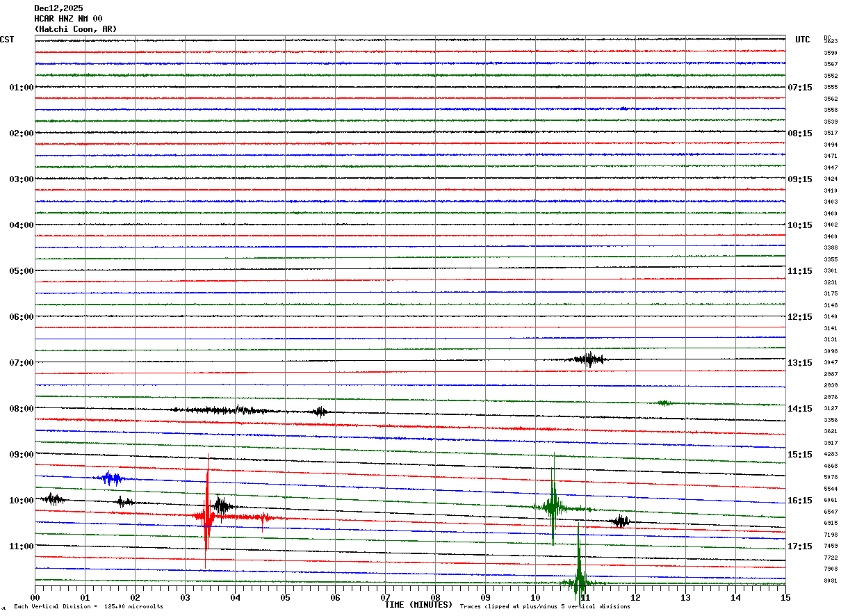This screenshot has height=616, width=841.
Task: Click the vertical division microvolts note
Action: coord(88,606)
